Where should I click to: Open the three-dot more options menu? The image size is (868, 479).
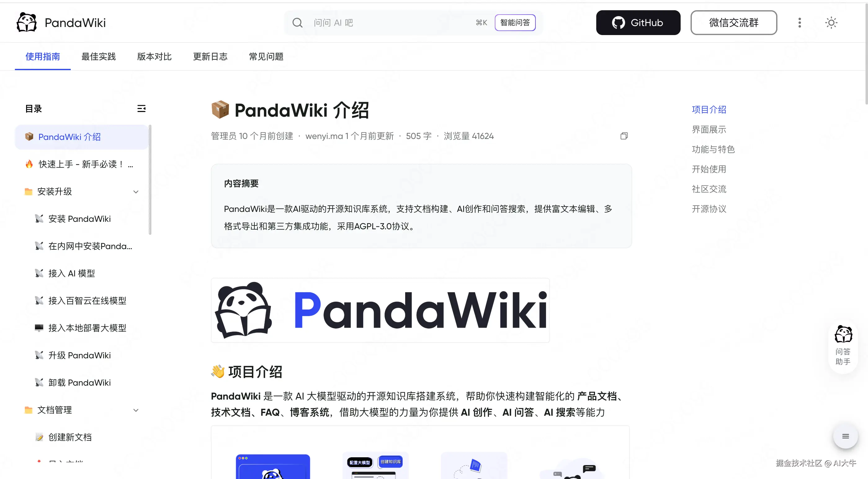click(799, 23)
